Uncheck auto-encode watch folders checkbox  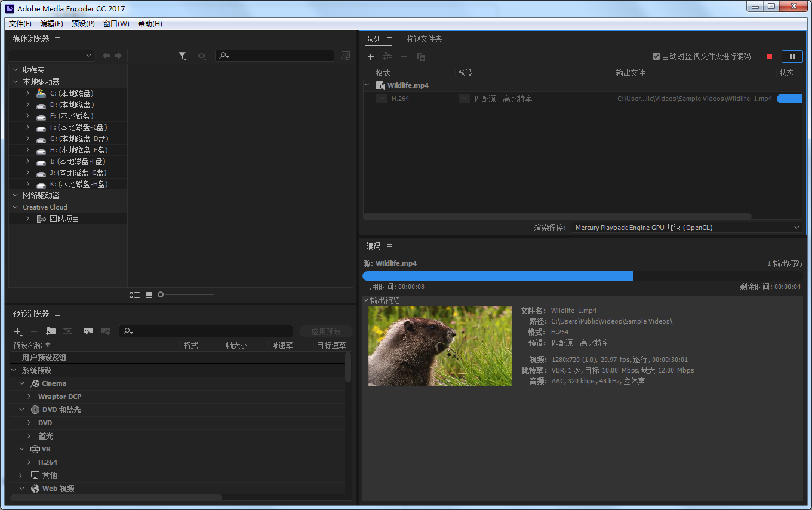pyautogui.click(x=656, y=56)
